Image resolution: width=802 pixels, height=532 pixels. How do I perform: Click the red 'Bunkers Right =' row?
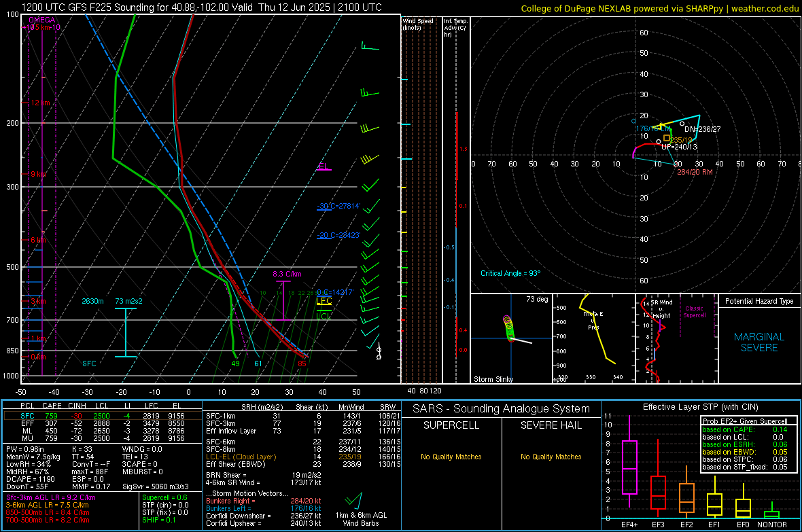click(x=264, y=501)
